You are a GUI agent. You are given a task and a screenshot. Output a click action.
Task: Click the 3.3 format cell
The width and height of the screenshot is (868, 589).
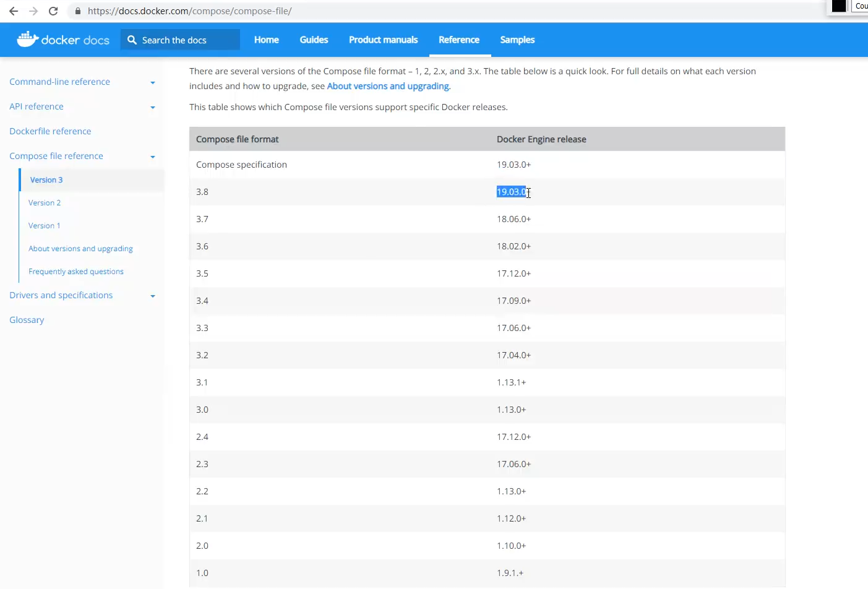click(x=202, y=328)
